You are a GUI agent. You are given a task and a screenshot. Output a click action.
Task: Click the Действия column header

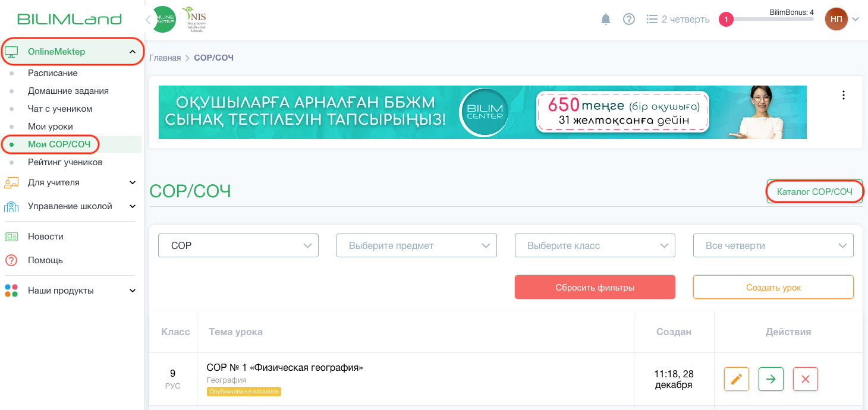click(788, 332)
